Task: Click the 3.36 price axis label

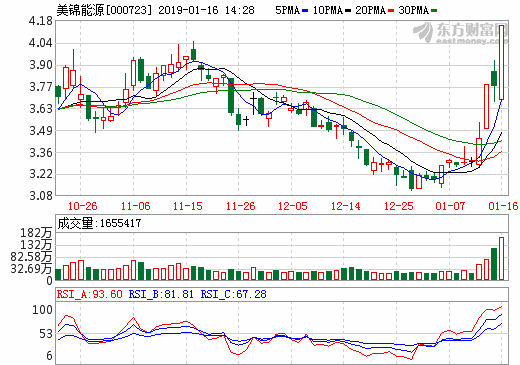Action: tap(41, 153)
